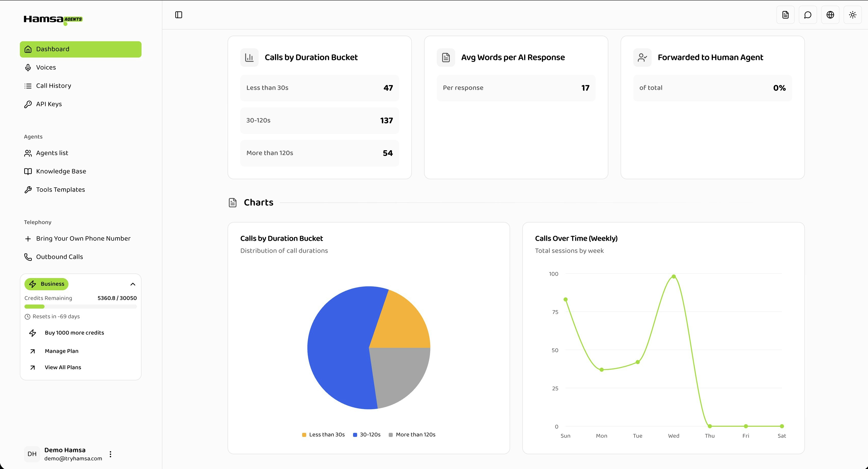Open the chat feedback bubble icon

click(808, 15)
